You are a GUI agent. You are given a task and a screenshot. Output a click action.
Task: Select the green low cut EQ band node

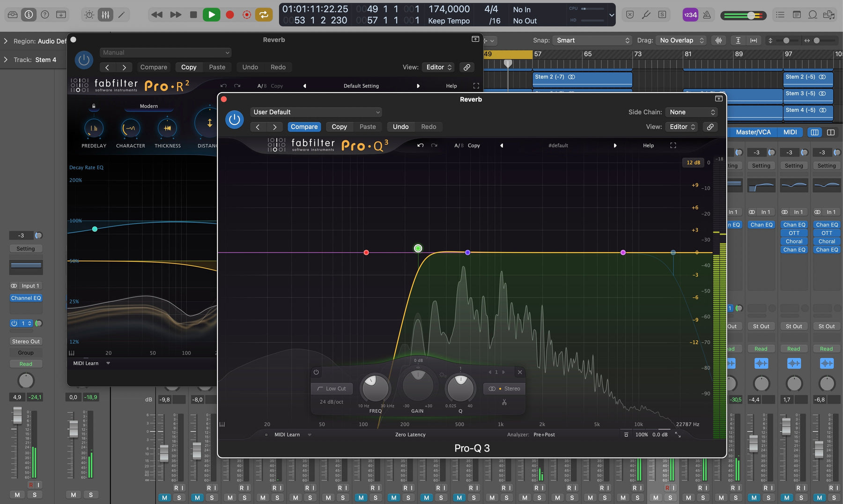(418, 248)
